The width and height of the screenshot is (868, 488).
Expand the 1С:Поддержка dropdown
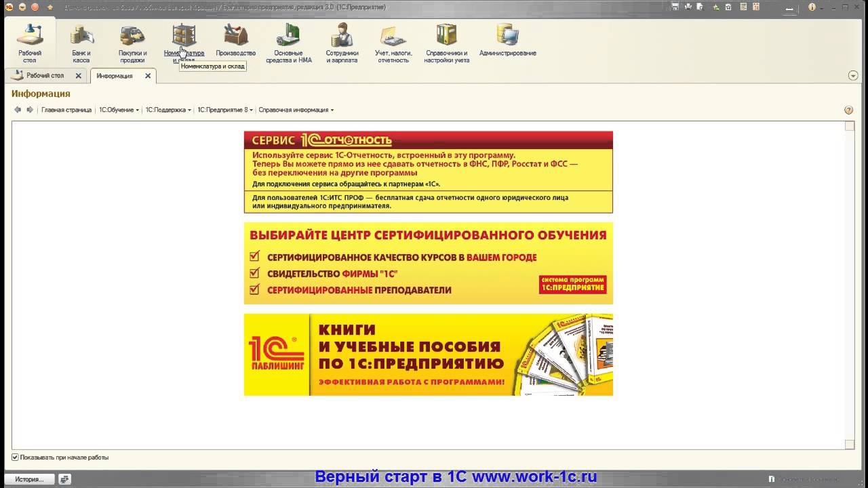tap(168, 110)
